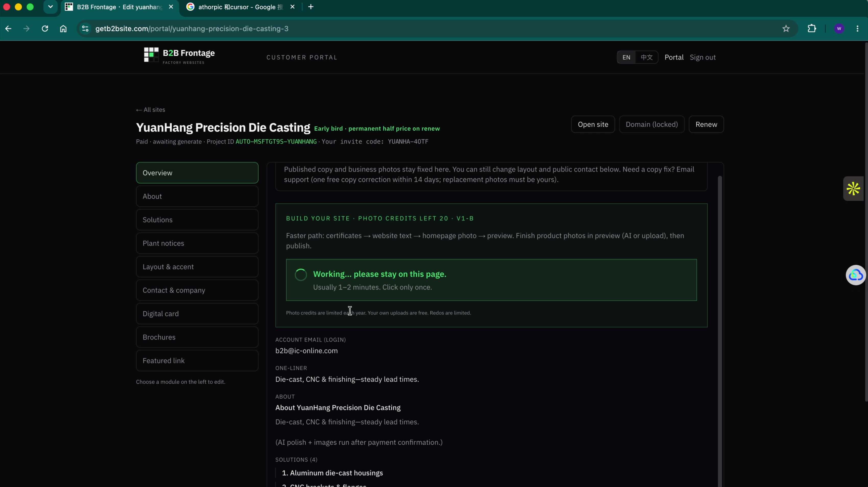
Task: Click the browser forward arrow
Action: [26, 29]
